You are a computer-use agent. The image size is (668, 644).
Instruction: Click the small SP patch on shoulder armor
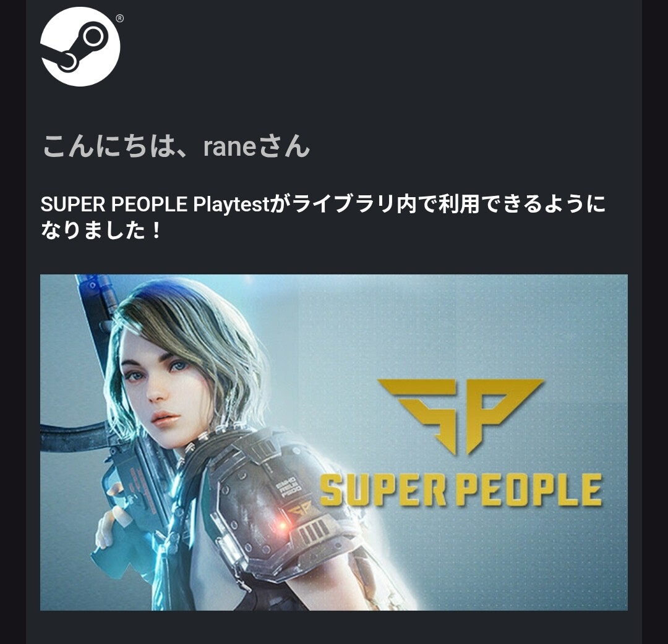[x=299, y=508]
